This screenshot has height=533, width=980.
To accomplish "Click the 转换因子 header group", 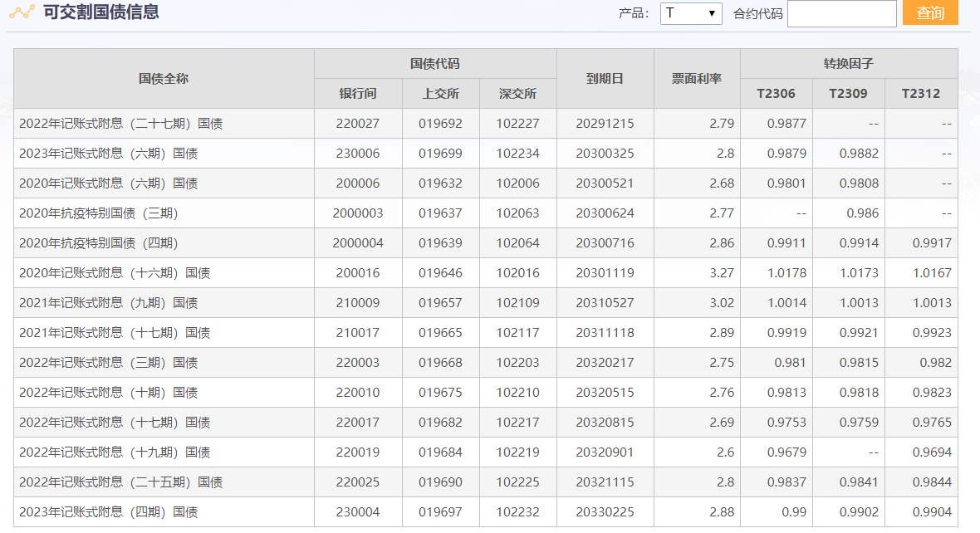I will tap(848, 64).
